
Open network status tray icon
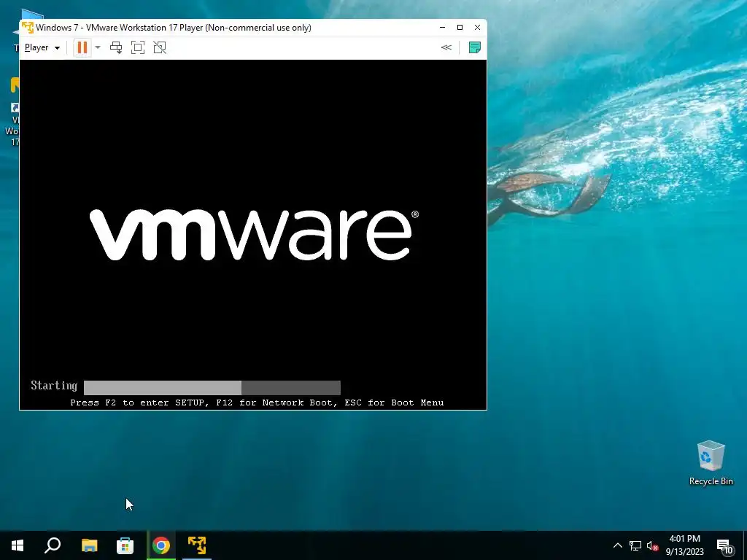pos(635,545)
